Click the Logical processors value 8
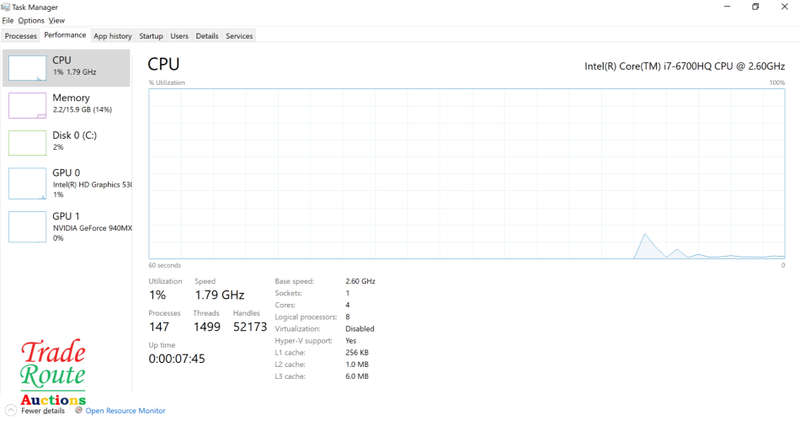 (347, 317)
